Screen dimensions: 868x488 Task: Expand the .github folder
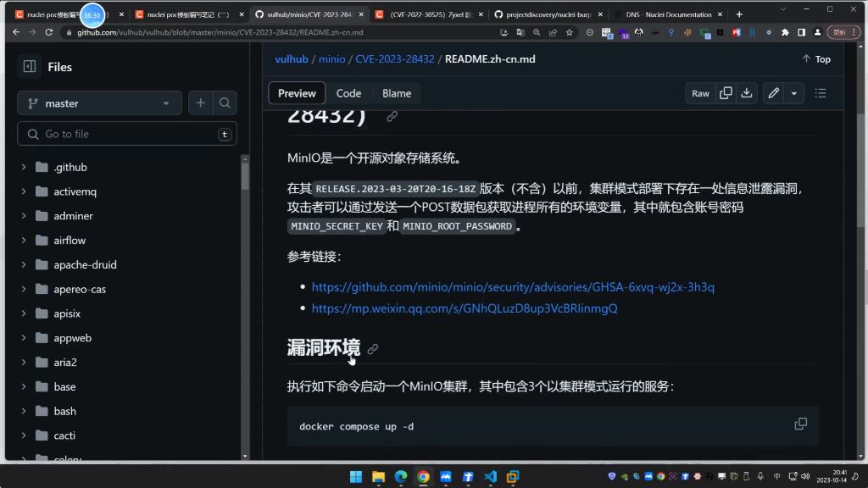coord(24,167)
